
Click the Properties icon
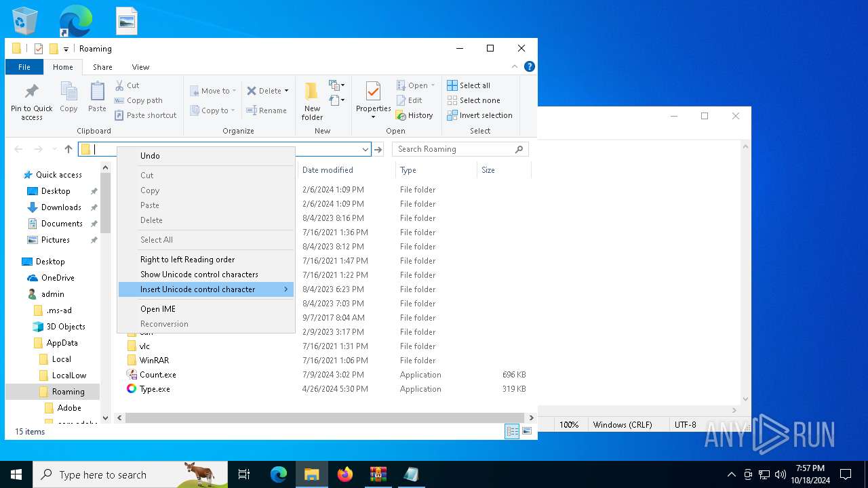(x=373, y=91)
